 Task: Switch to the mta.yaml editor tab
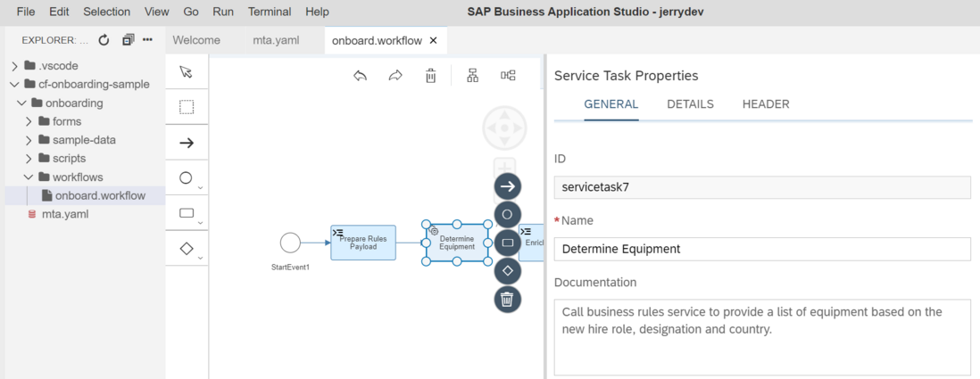coord(277,40)
